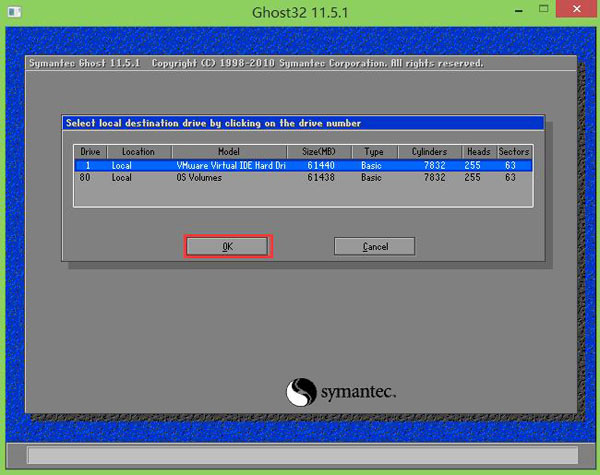600x475 pixels.
Task: Click the Size(MB) column header
Action: (x=319, y=152)
